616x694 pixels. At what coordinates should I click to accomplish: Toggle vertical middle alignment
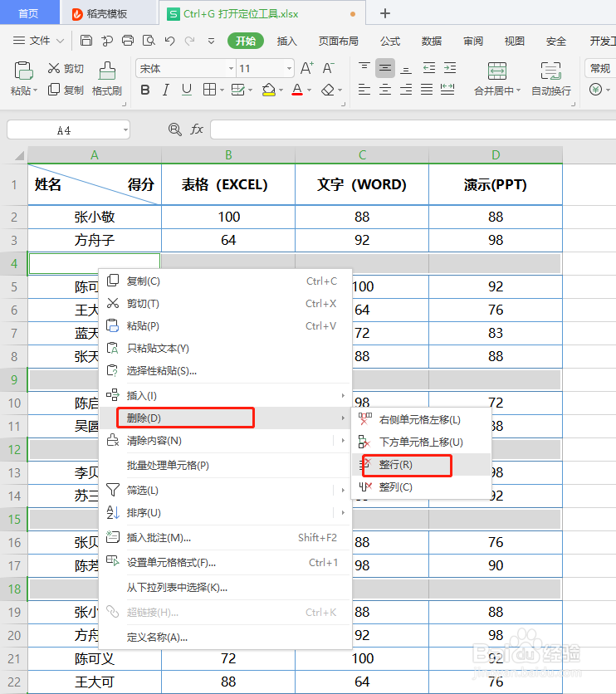(385, 68)
